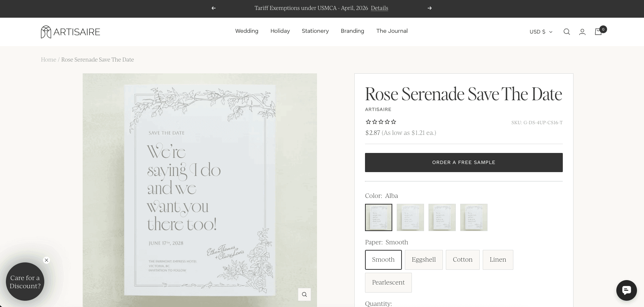The height and width of the screenshot is (307, 644).
Task: Click the ARTISAIRE vendor text
Action: (378, 109)
